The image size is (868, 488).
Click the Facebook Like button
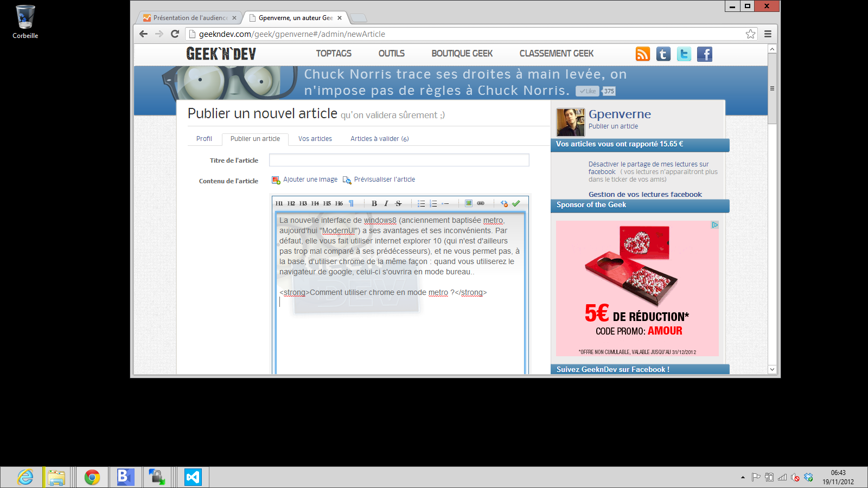[587, 91]
